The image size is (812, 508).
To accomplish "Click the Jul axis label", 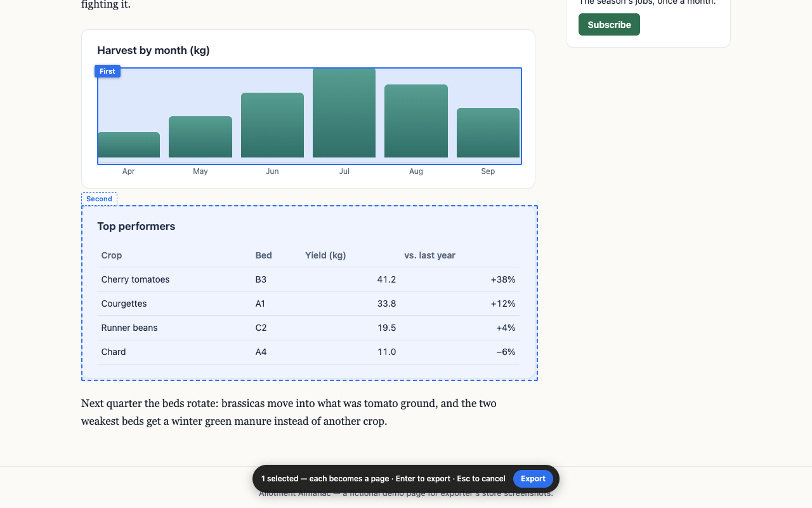I will point(344,171).
